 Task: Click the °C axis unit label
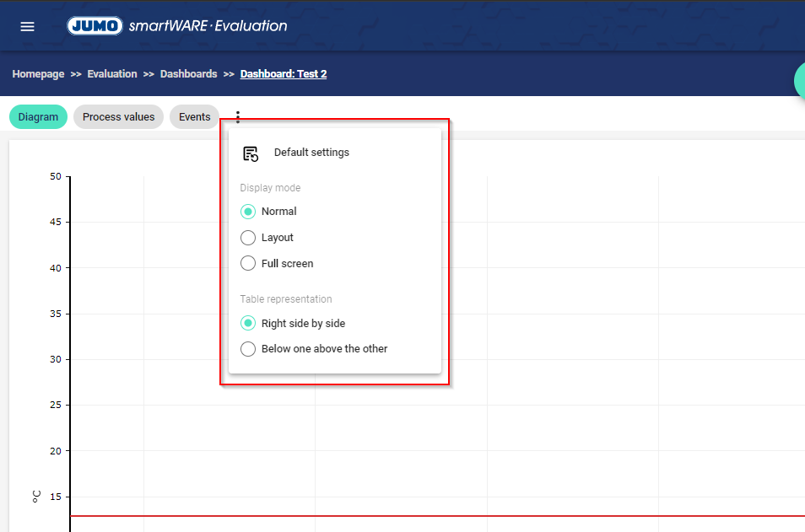pos(36,497)
